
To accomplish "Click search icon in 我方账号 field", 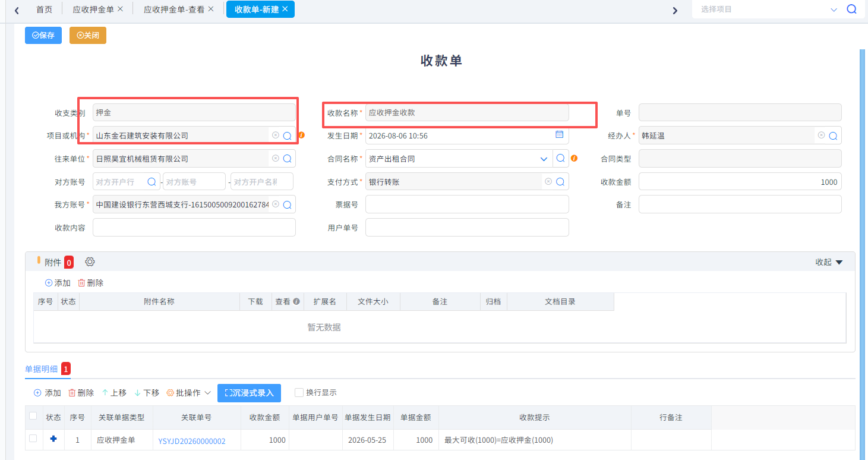I will pyautogui.click(x=287, y=204).
